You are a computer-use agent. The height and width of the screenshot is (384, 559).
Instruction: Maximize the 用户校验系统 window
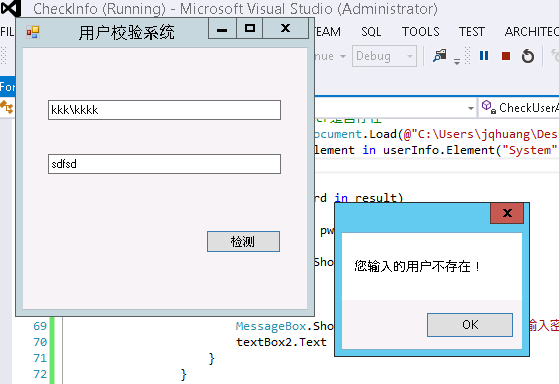tap(250, 29)
